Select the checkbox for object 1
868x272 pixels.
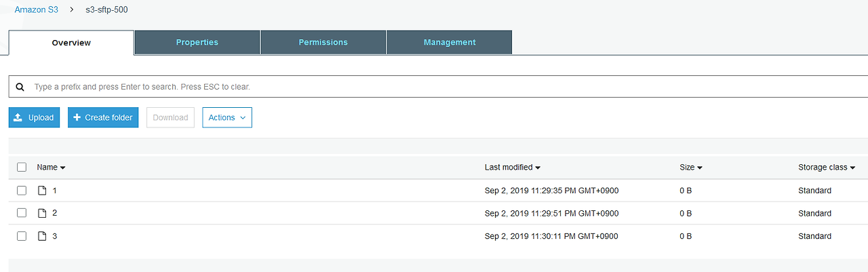pos(22,191)
